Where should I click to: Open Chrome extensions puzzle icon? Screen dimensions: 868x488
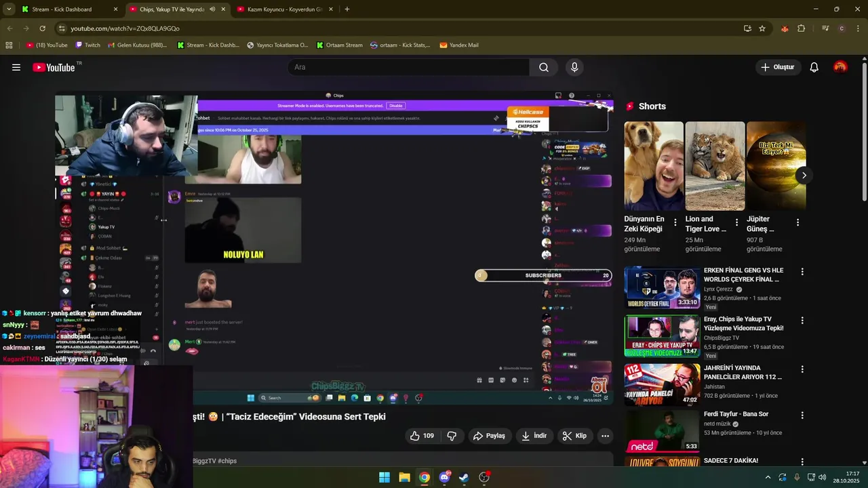(801, 28)
